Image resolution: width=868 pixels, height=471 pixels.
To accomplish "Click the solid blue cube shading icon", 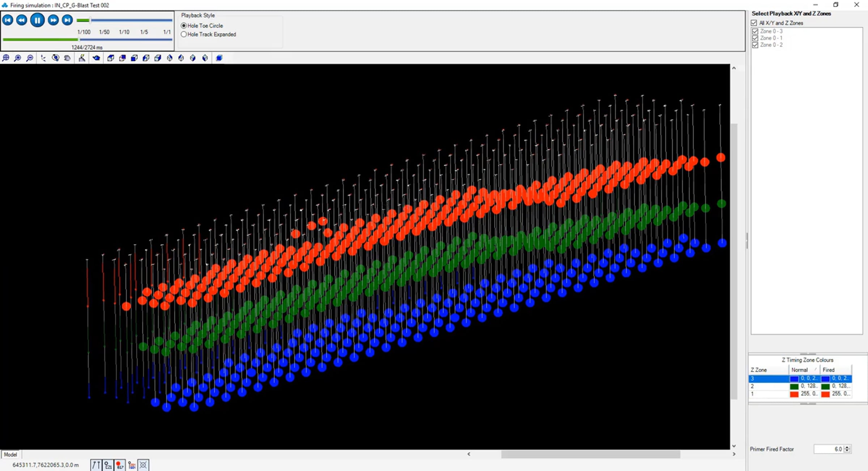I will point(219,58).
